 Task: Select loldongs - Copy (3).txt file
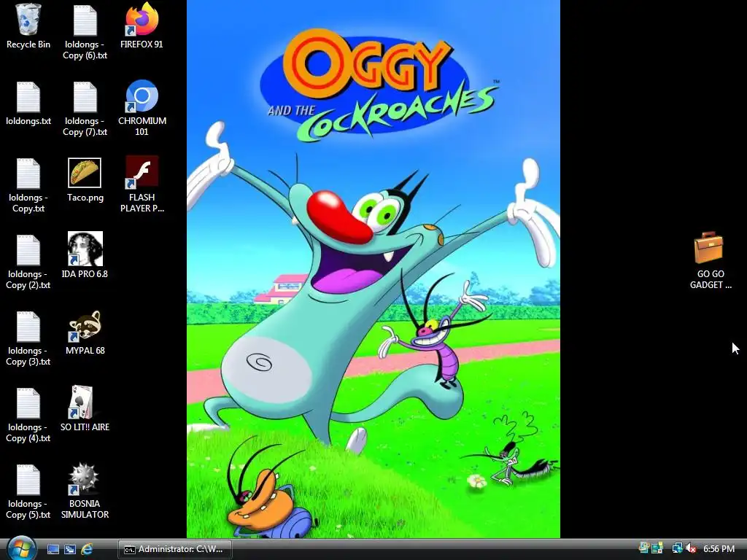[28, 338]
